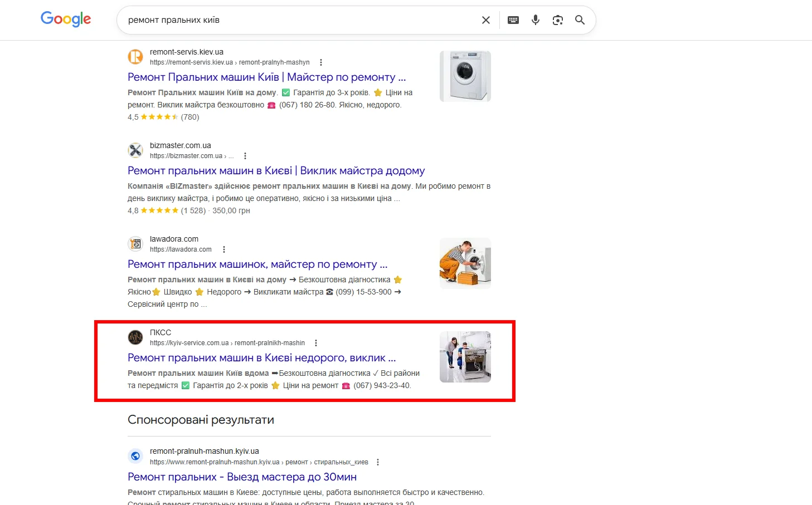Click the ПКСС site favicon

pos(135,337)
